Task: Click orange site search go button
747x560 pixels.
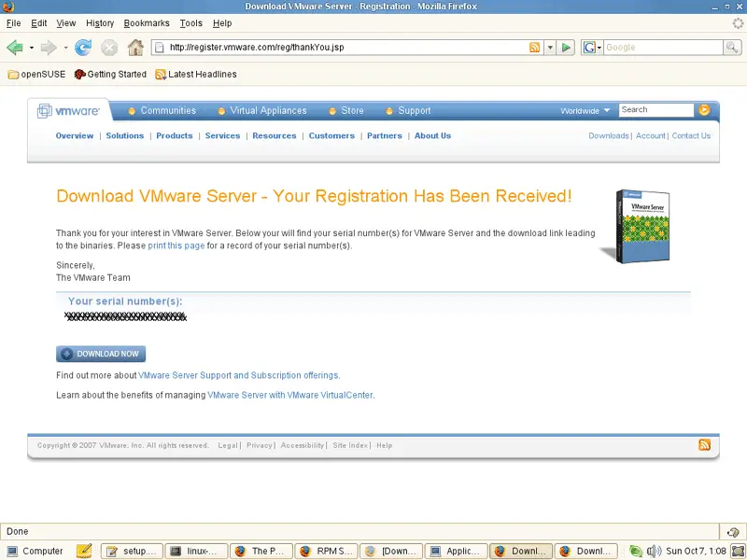Action: (704, 110)
